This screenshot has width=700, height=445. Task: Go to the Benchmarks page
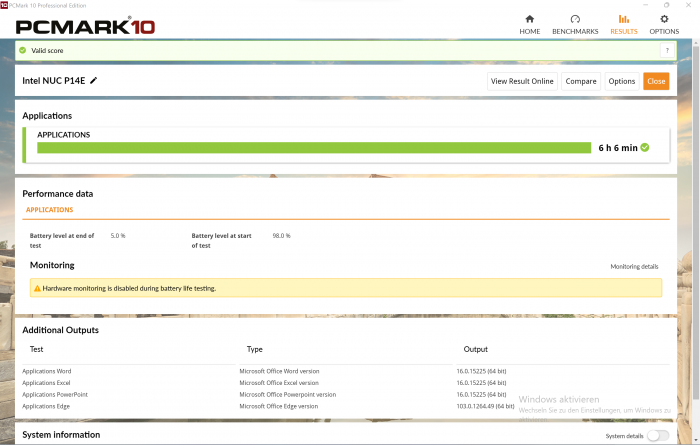tap(575, 24)
